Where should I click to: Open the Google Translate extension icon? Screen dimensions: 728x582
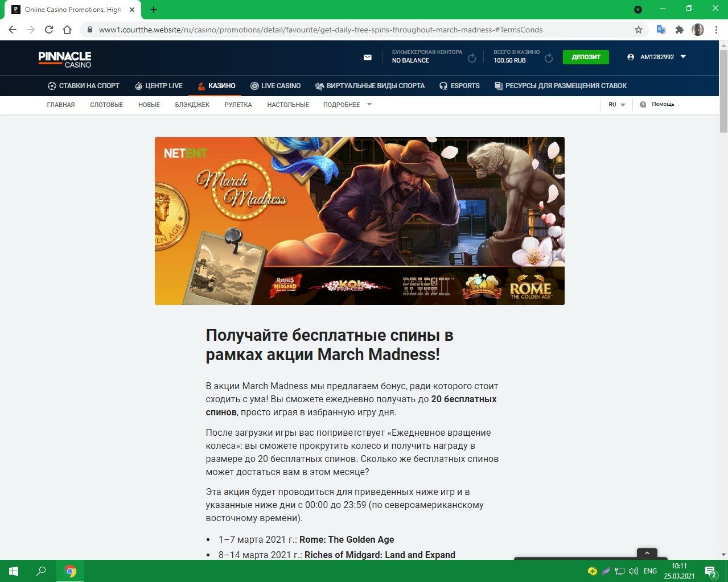[x=661, y=30]
